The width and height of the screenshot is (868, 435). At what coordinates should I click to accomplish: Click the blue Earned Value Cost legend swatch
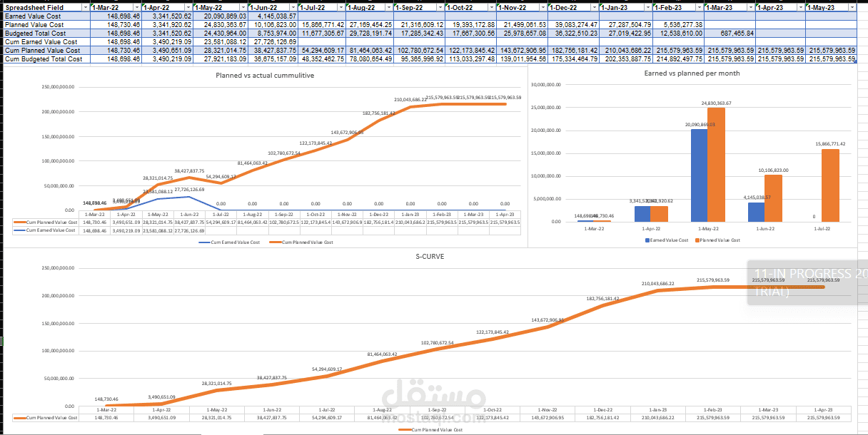pyautogui.click(x=646, y=240)
